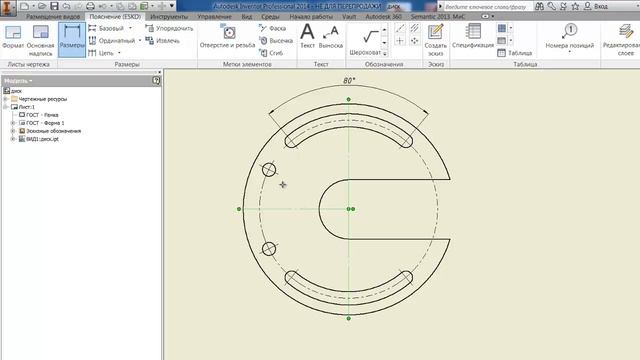Open the Спецификация parts list tool
Image resolution: width=640 pixels, height=360 pixels.
pos(473,37)
